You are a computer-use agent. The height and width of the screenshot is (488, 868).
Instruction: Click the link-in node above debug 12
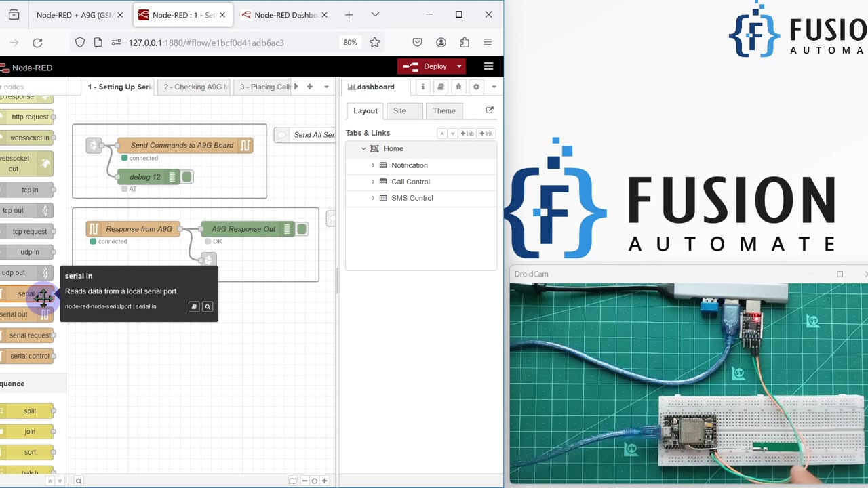(94, 145)
